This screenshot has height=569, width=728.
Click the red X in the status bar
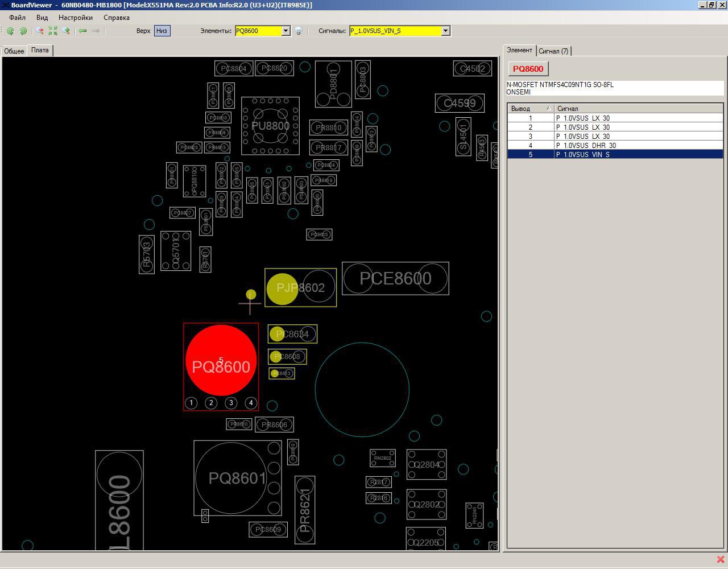pos(721,559)
